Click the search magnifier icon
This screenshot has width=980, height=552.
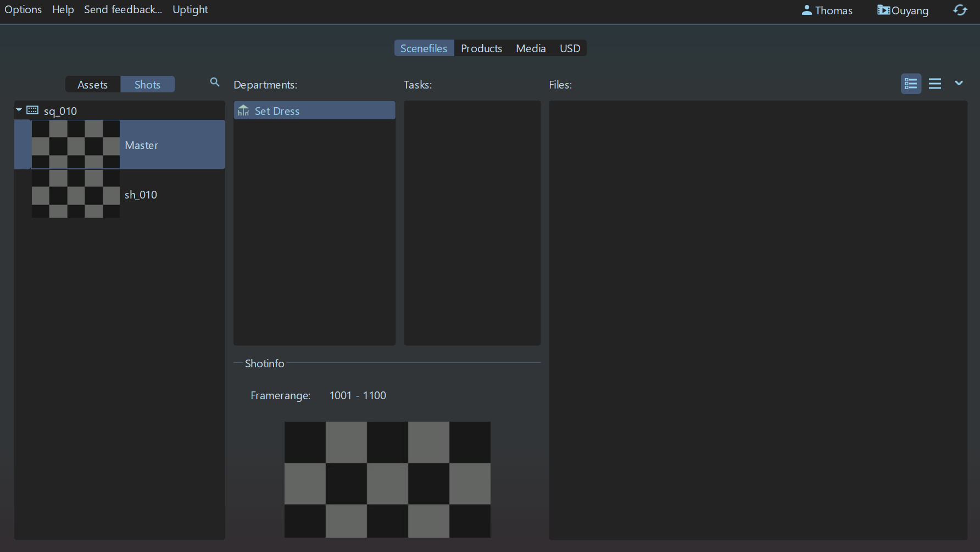[215, 82]
